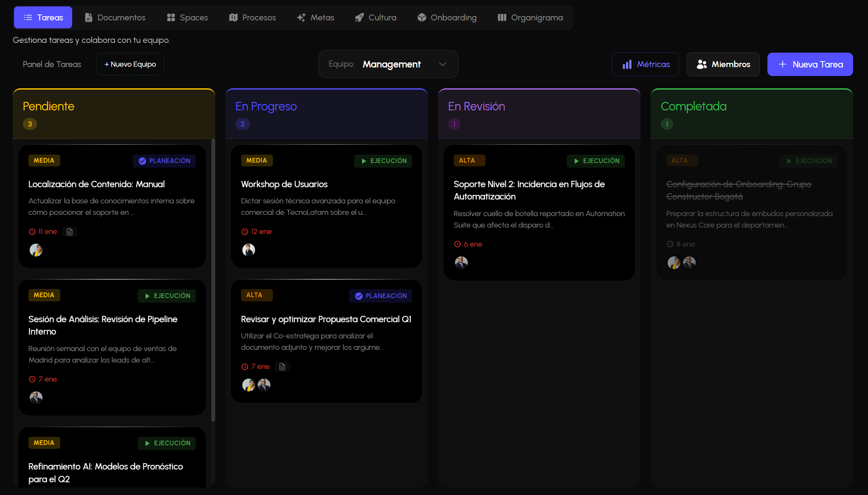Click the Métricas bar chart icon
The image size is (868, 495).
point(627,65)
